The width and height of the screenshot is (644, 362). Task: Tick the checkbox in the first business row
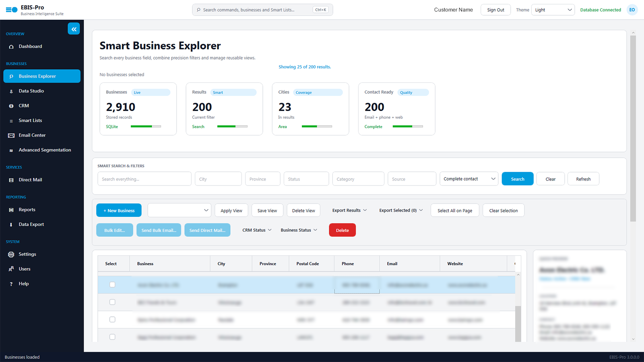point(112,285)
